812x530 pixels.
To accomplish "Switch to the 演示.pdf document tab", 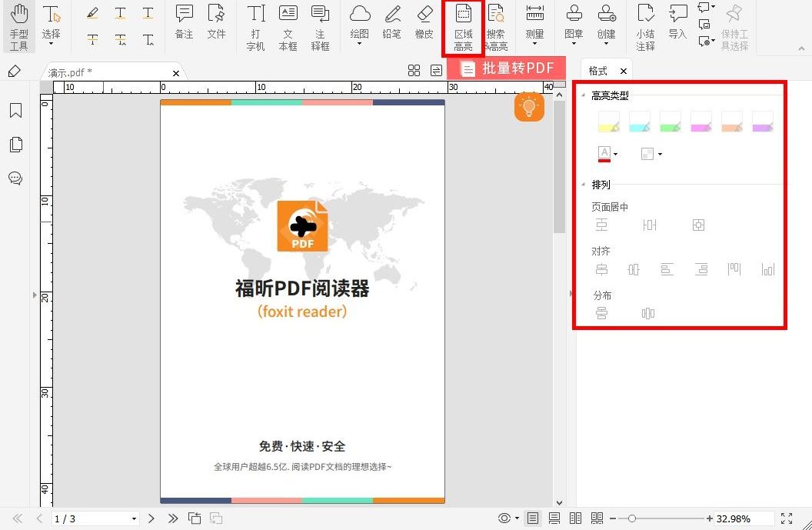I will [70, 72].
